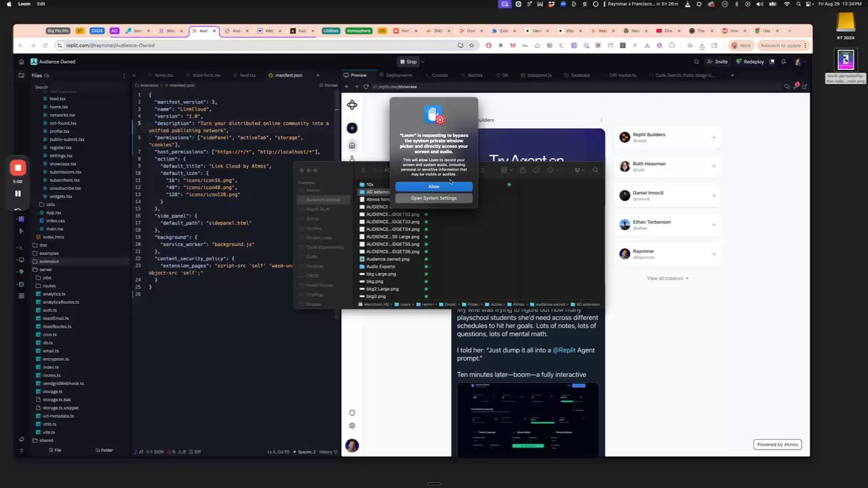The width and height of the screenshot is (868, 488).
Task: Open the Deployments tab
Action: tap(398, 75)
